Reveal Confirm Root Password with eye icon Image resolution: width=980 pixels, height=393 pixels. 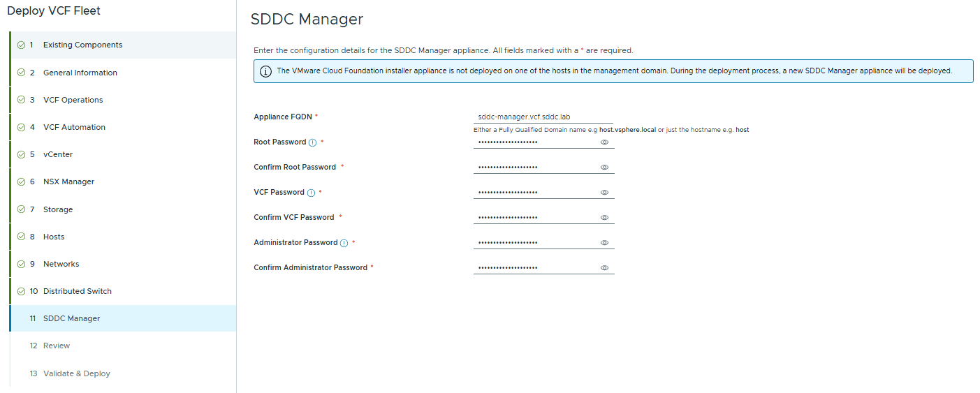coord(604,168)
